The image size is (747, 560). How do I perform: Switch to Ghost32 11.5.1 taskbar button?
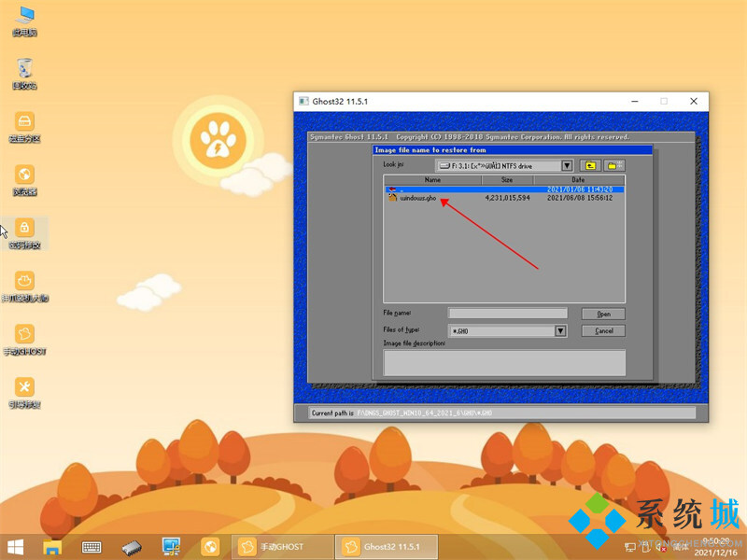click(x=387, y=547)
